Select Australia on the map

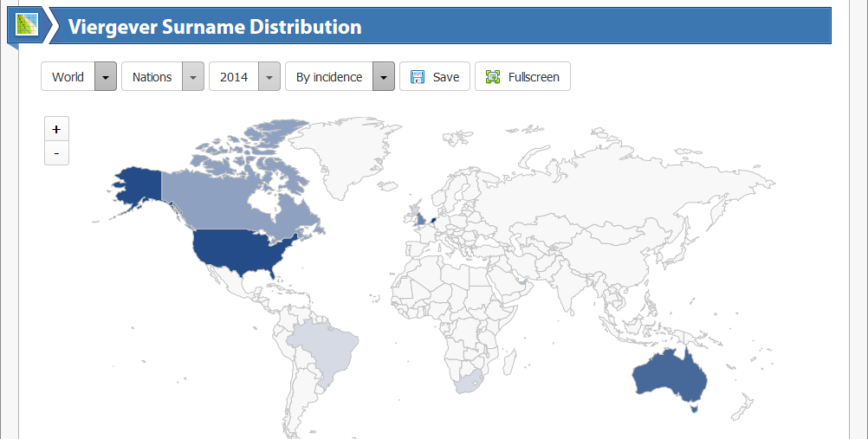[669, 377]
